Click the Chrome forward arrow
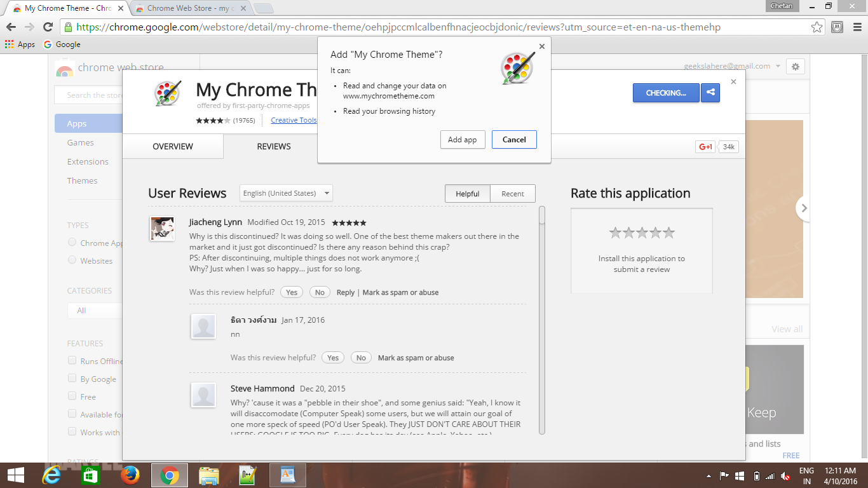This screenshot has width=868, height=488. point(29,27)
